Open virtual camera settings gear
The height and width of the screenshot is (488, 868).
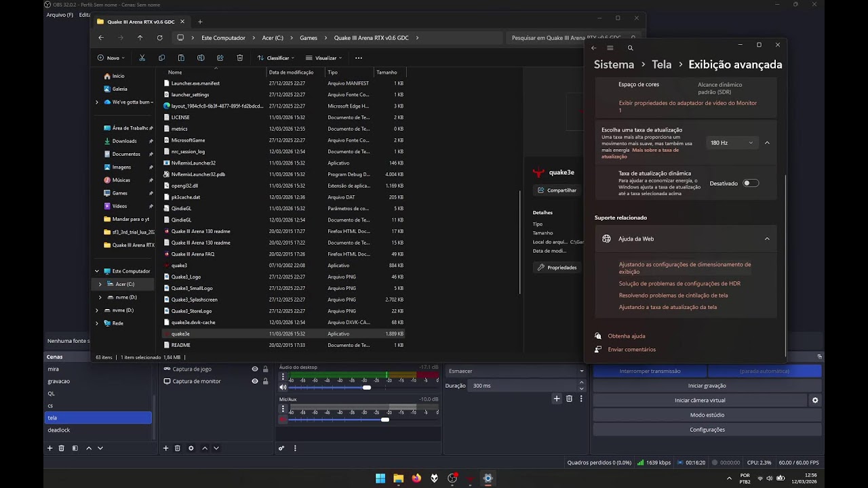[815, 401]
